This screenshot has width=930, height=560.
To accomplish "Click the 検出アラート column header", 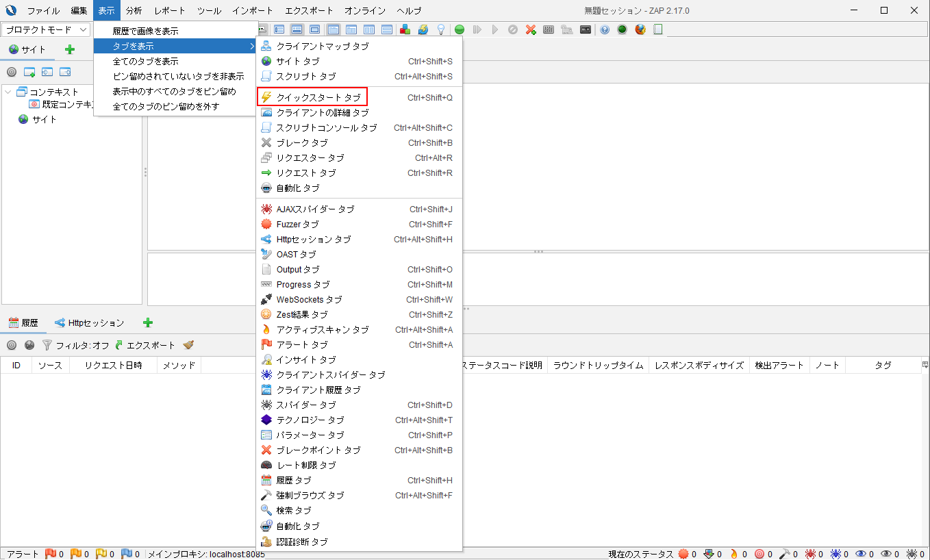I will coord(779,365).
